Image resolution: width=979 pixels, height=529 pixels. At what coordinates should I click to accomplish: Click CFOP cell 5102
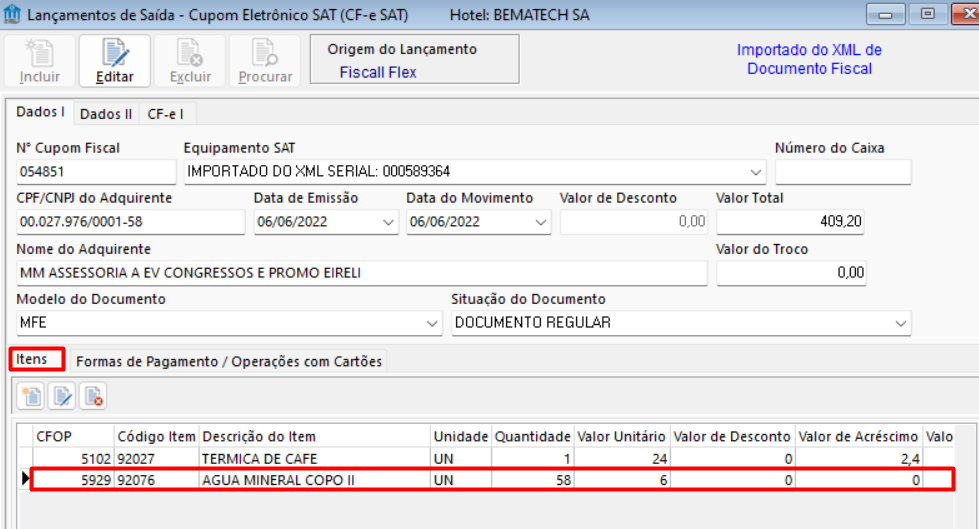point(74,459)
